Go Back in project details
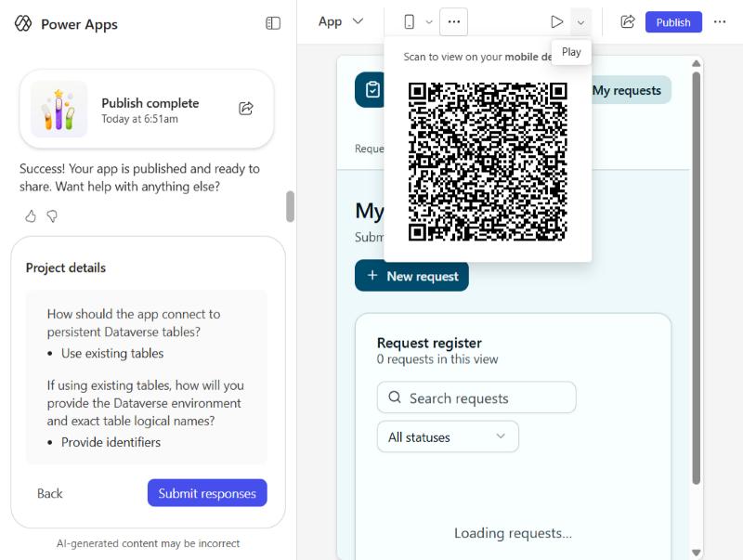Image resolution: width=743 pixels, height=560 pixels. coord(50,493)
